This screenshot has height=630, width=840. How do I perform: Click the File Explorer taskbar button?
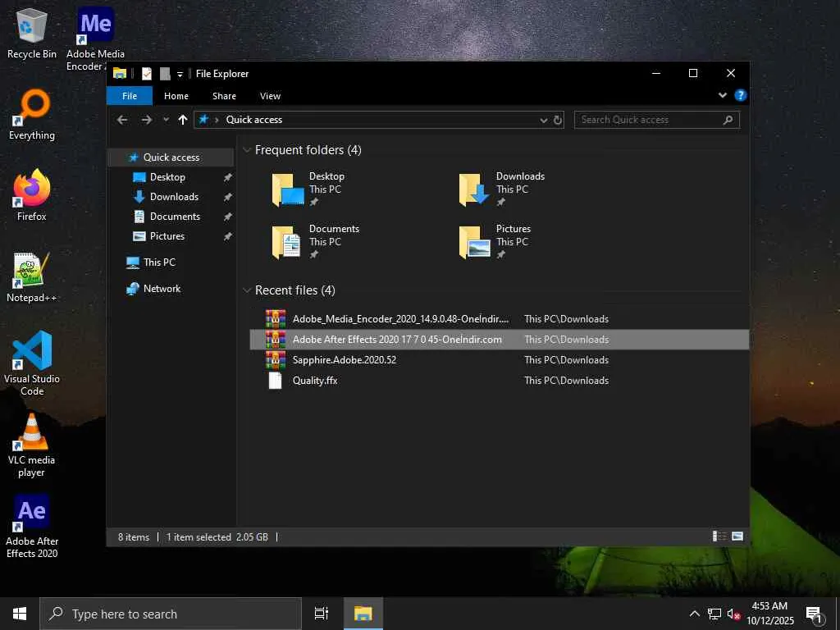point(363,614)
